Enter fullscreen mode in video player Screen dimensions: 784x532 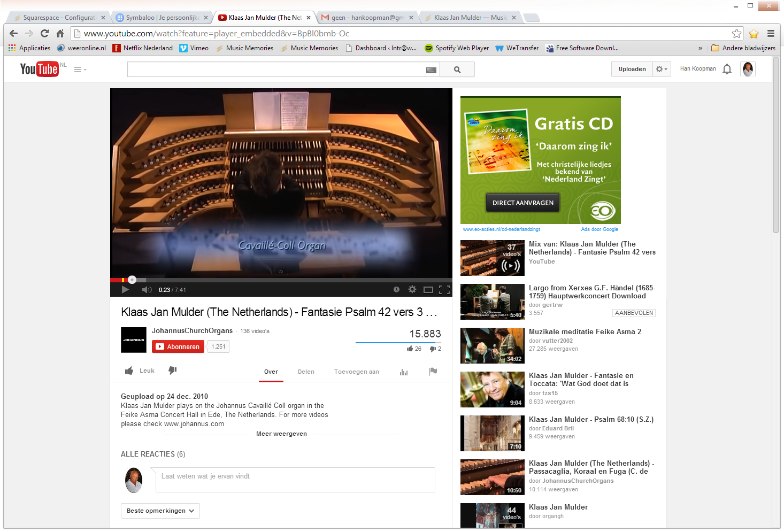444,290
